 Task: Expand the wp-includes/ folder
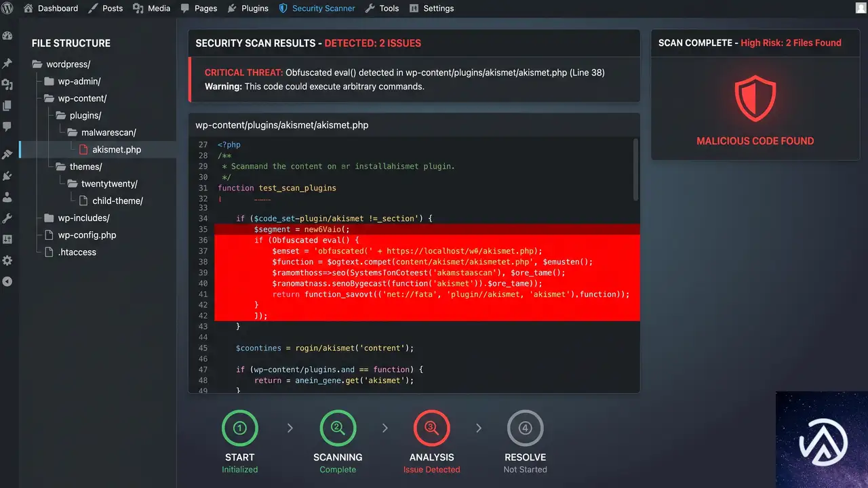77,218
